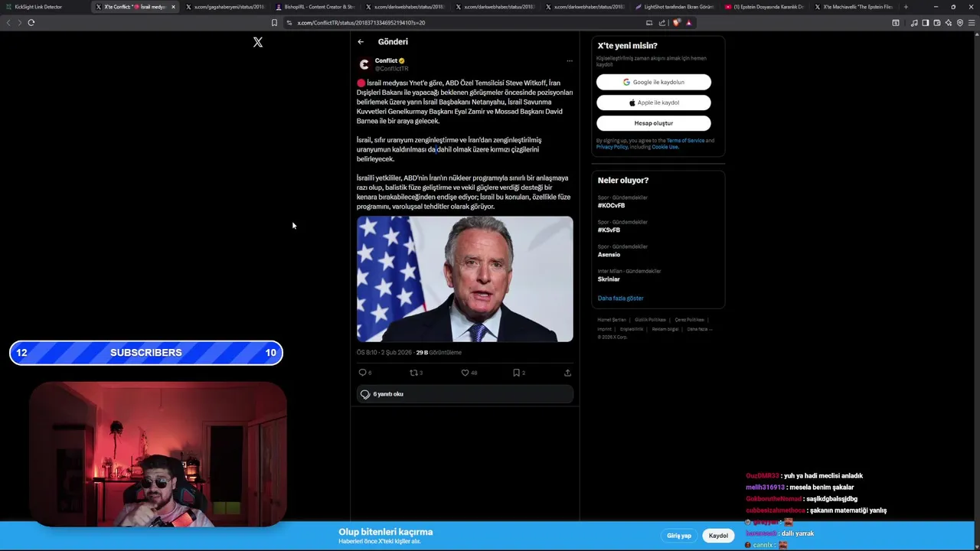Open the Brave playlist music note icon
Image resolution: width=980 pixels, height=551 pixels.
pyautogui.click(x=913, y=23)
